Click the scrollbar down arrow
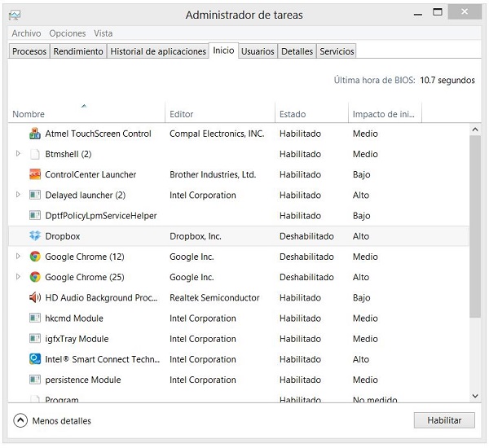The image size is (489, 448). point(475,396)
